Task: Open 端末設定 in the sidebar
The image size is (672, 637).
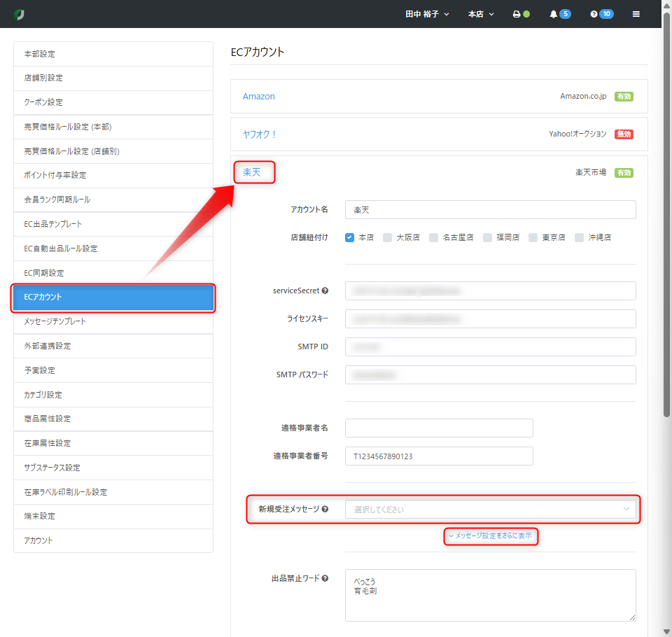Action: coord(113,516)
